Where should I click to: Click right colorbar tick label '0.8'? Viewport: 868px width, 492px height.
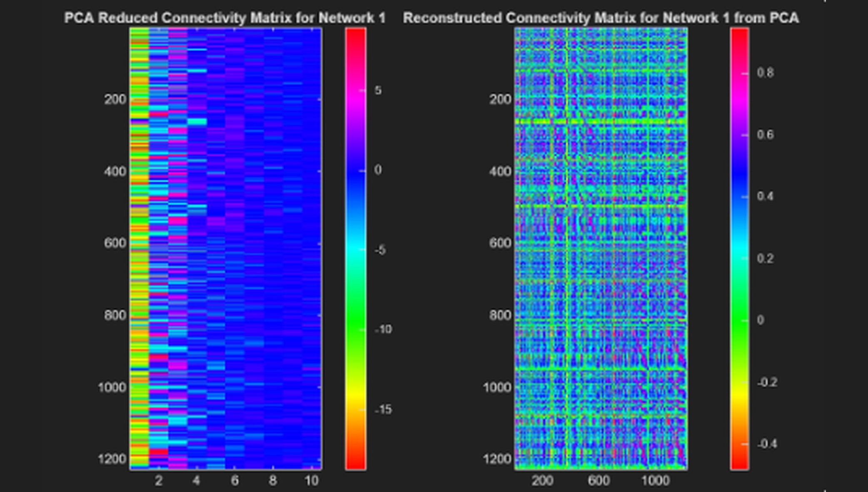[765, 73]
